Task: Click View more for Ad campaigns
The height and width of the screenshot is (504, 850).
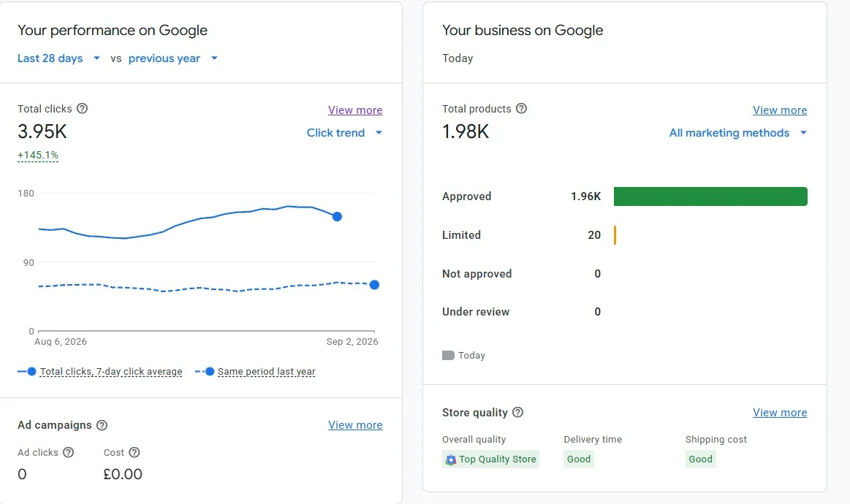Action: [x=355, y=425]
